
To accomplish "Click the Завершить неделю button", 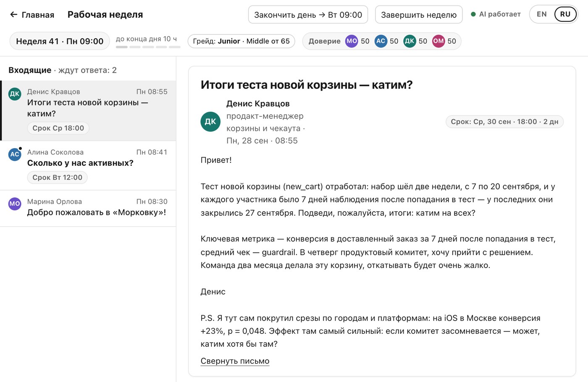I will (x=418, y=15).
